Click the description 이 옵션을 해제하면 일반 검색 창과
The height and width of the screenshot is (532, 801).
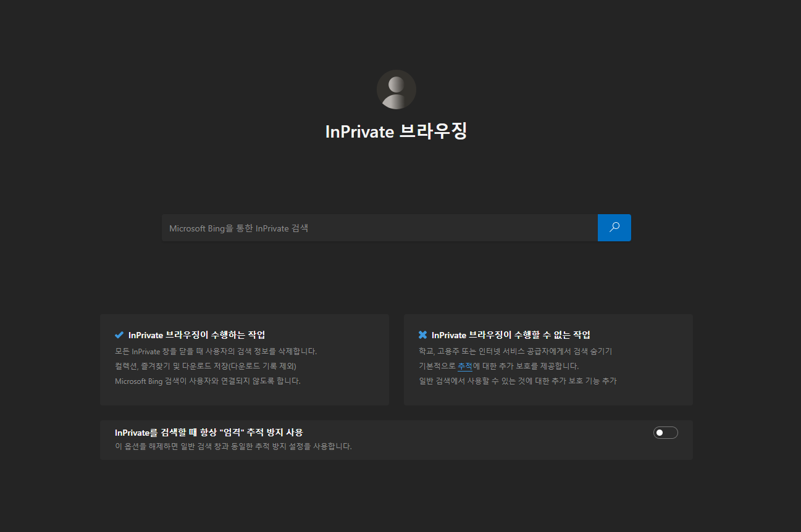coord(233,446)
